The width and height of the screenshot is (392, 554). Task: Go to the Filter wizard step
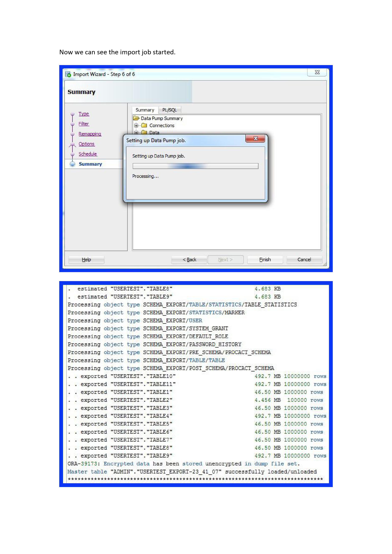84,124
